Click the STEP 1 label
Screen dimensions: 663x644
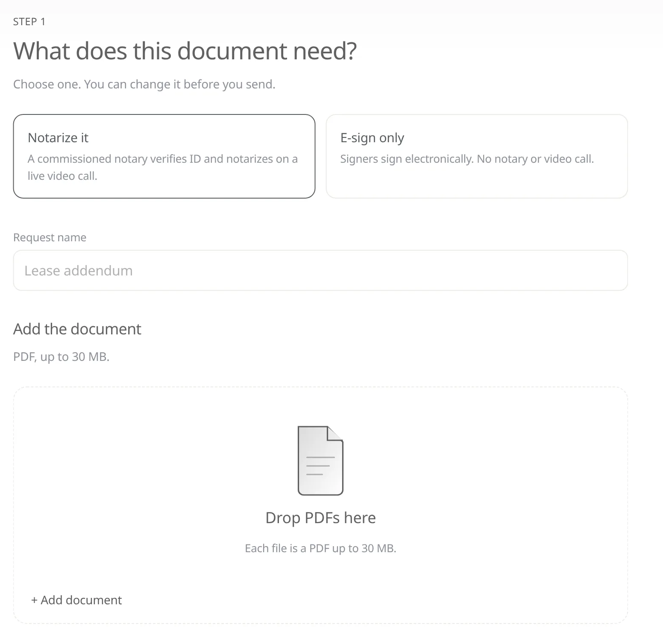point(29,22)
